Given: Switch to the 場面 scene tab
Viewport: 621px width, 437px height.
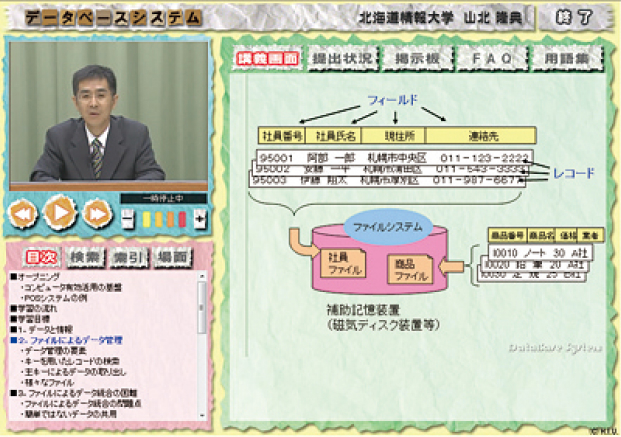Looking at the screenshot, I should (x=173, y=257).
